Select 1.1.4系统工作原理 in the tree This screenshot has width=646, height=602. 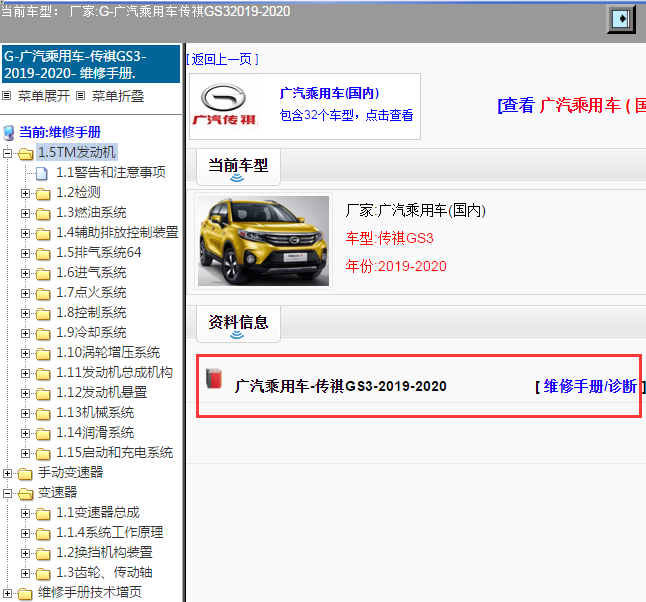[x=110, y=533]
